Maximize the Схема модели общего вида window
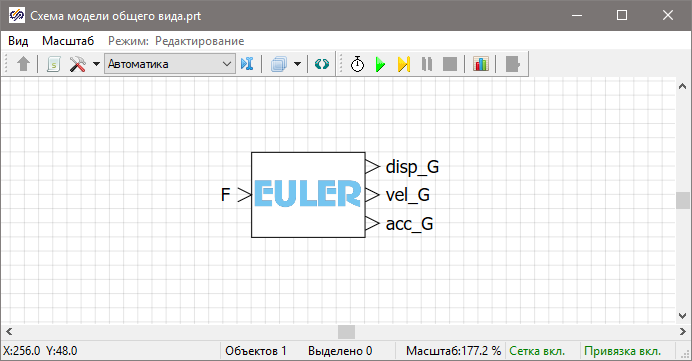The image size is (692, 361). (x=622, y=15)
